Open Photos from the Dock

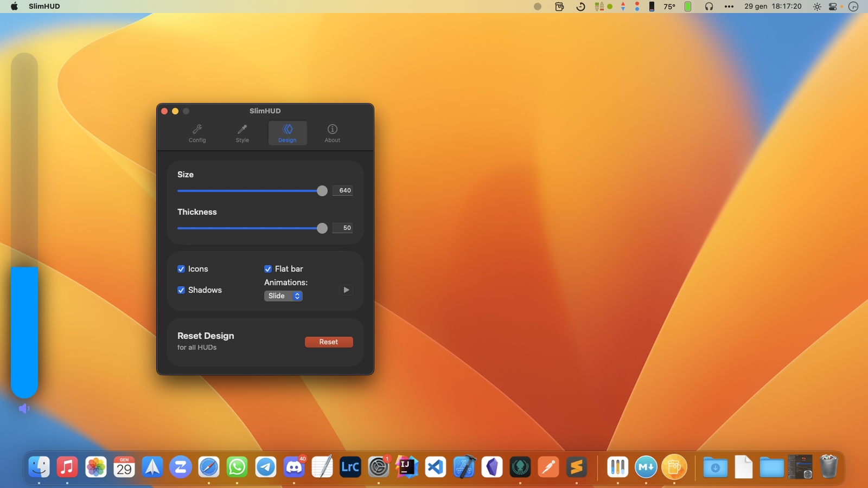96,467
